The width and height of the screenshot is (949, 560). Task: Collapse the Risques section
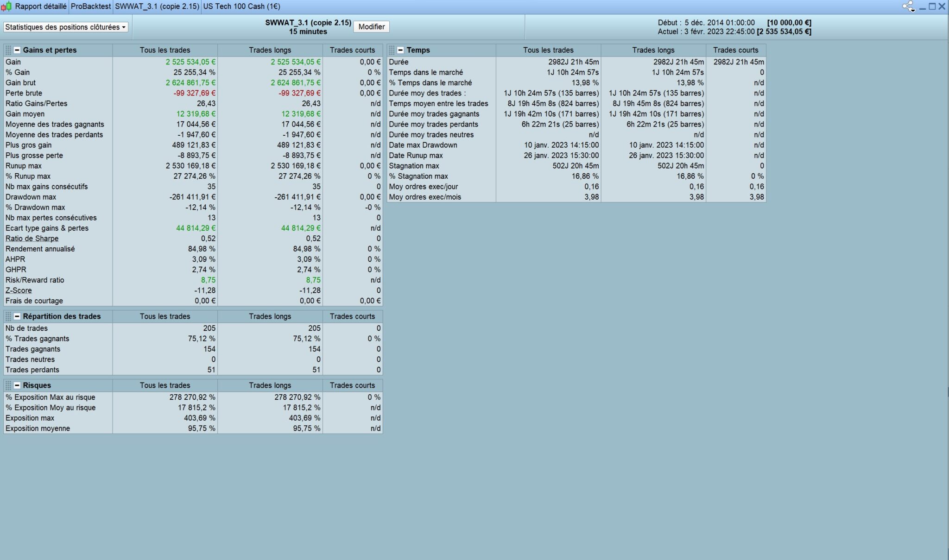tap(17, 385)
